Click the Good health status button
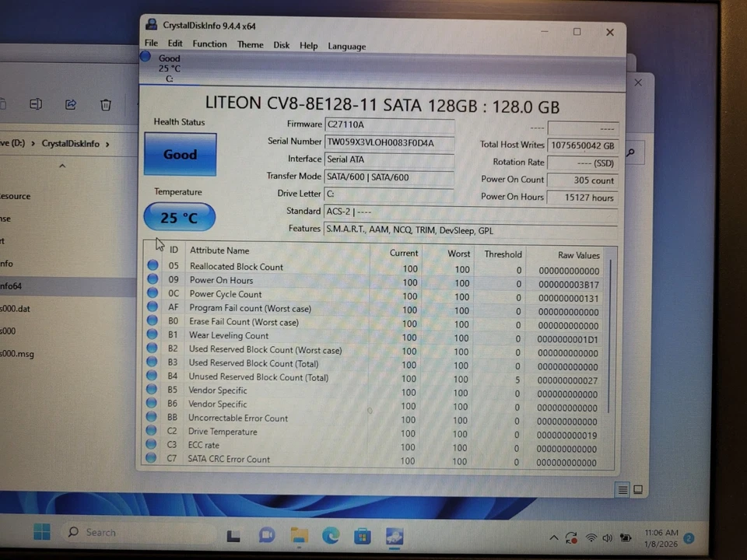The height and width of the screenshot is (560, 747). pos(180,154)
